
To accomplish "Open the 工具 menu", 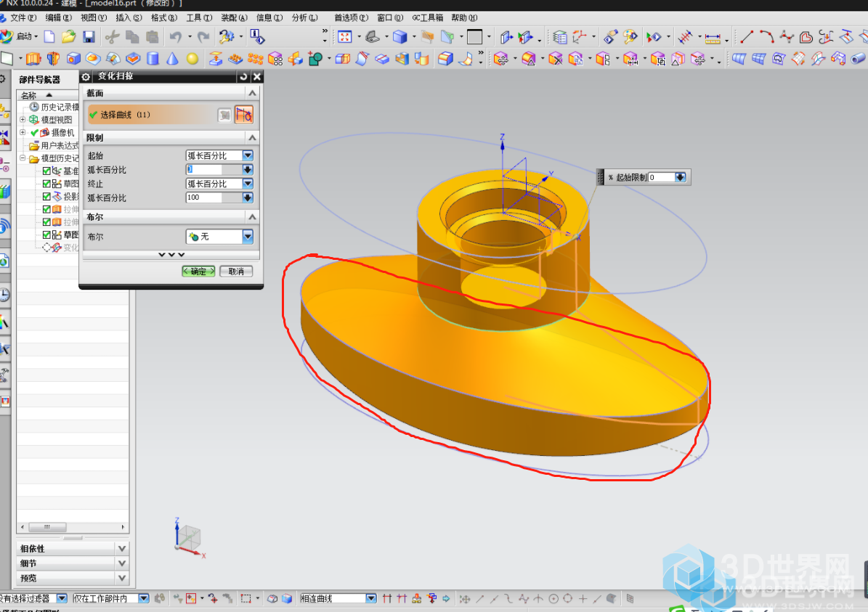I will pos(199,17).
